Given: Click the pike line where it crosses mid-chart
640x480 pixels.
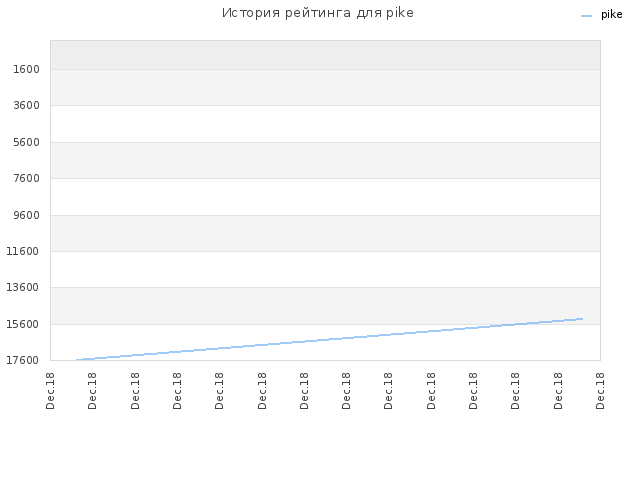Looking at the screenshot, I should coord(325,340).
